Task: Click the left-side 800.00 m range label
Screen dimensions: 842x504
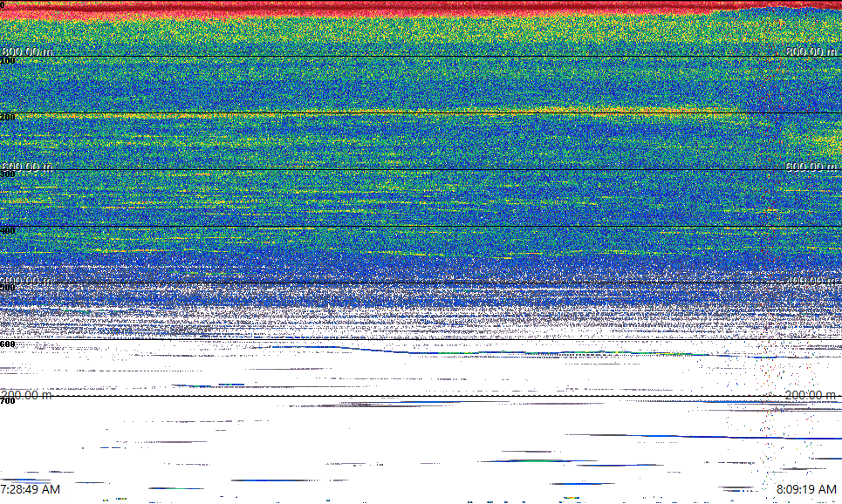Action: point(27,51)
